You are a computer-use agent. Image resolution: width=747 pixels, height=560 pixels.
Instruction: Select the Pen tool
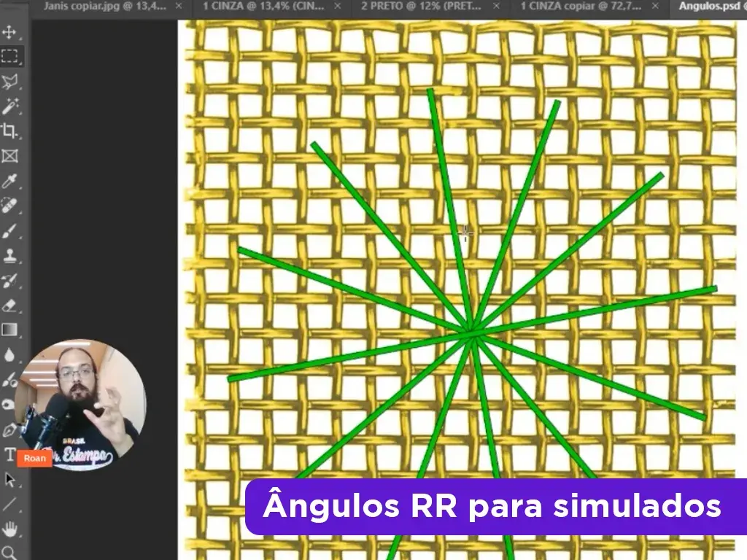point(9,429)
